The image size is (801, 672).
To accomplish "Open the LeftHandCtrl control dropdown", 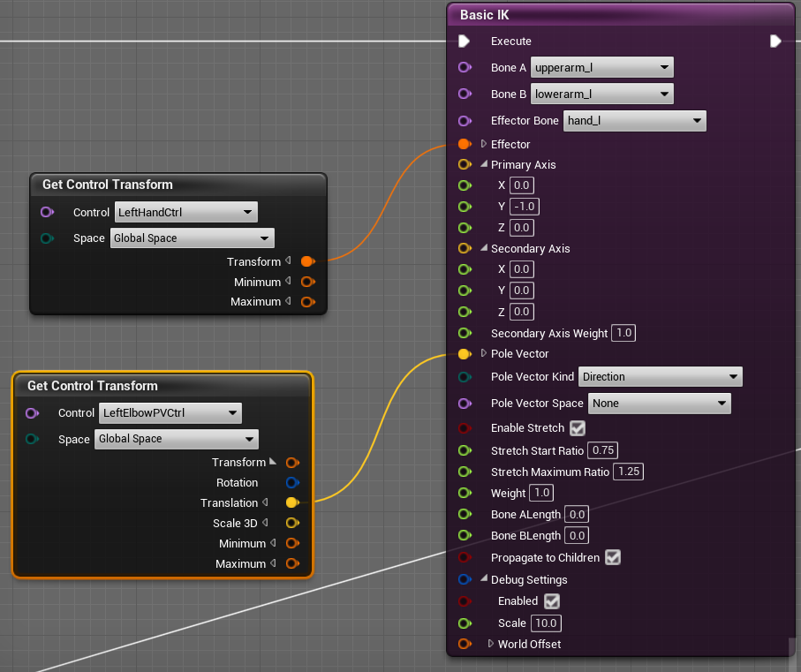I will 186,212.
